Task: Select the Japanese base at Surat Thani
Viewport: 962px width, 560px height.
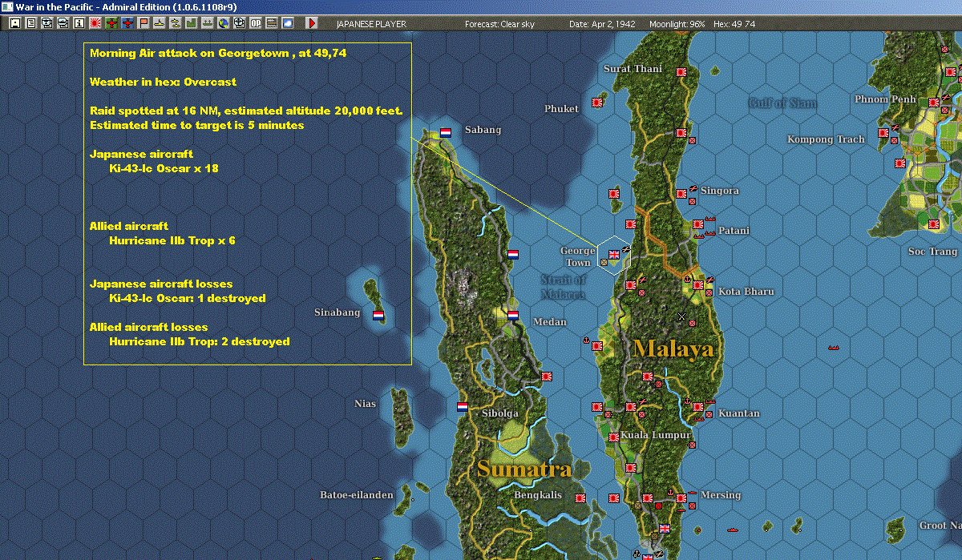Action: pos(681,71)
